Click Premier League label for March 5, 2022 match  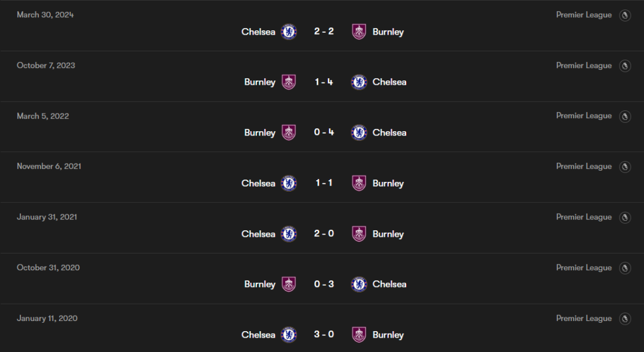pyautogui.click(x=584, y=116)
